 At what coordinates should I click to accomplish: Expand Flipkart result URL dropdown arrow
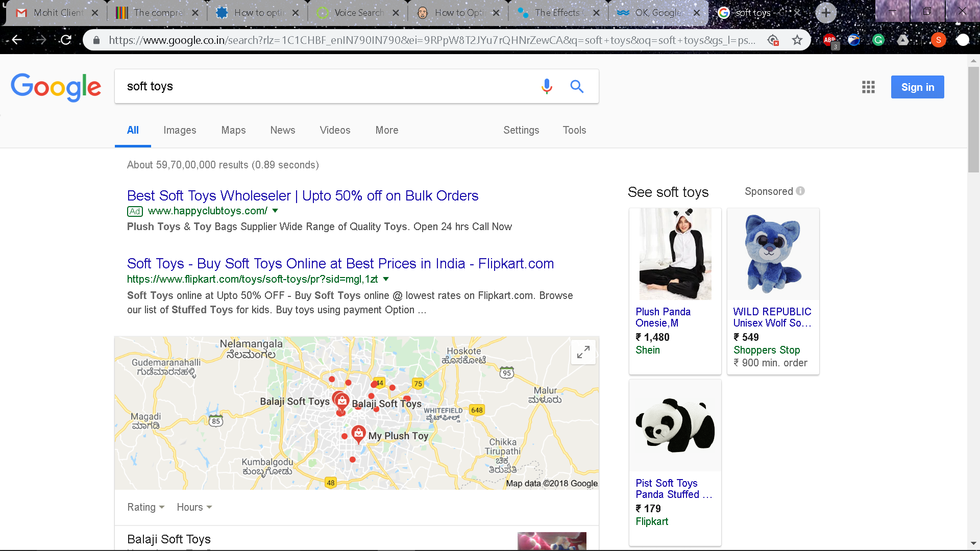point(386,279)
